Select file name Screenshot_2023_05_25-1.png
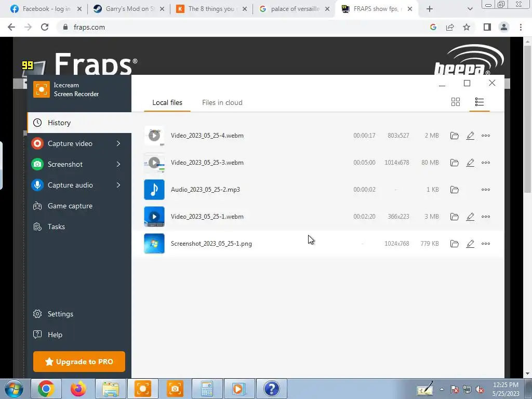 [x=211, y=244]
